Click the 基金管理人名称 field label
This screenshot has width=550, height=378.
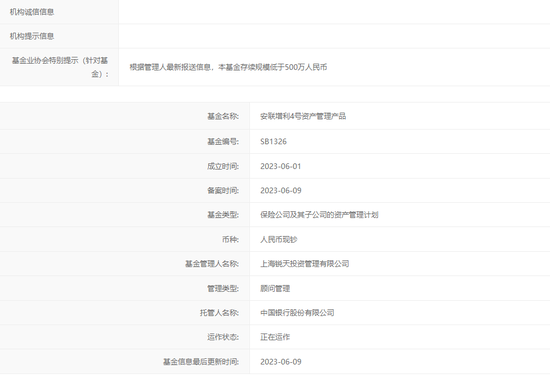(x=212, y=264)
